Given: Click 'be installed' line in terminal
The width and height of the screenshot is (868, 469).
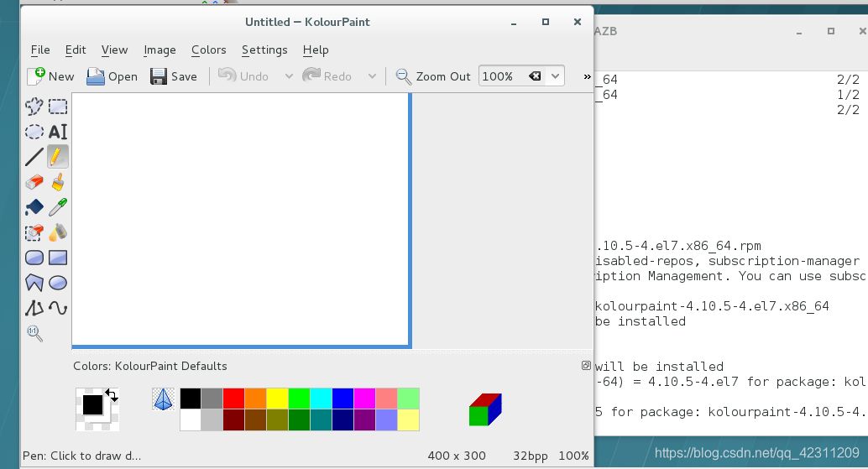Looking at the screenshot, I should 641,321.
